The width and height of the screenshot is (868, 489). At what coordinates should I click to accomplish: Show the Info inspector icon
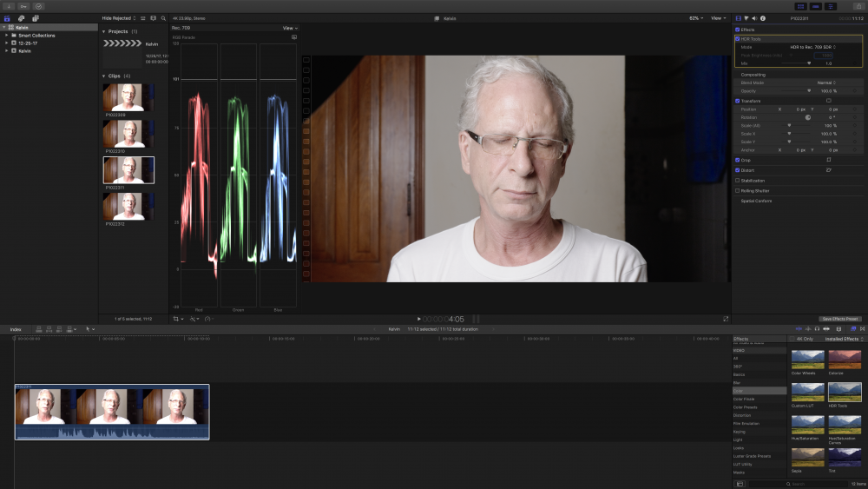pyautogui.click(x=762, y=17)
